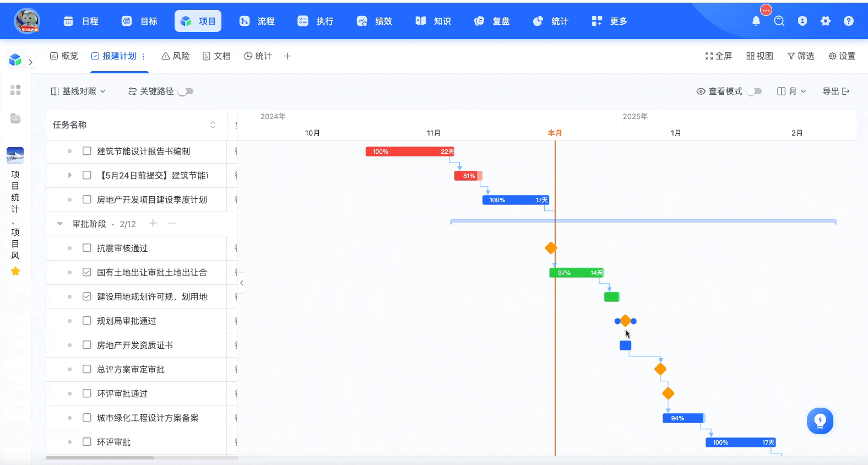
Task: Select the 城市绿化工程设计方案备案 task name
Action: pyautogui.click(x=148, y=418)
